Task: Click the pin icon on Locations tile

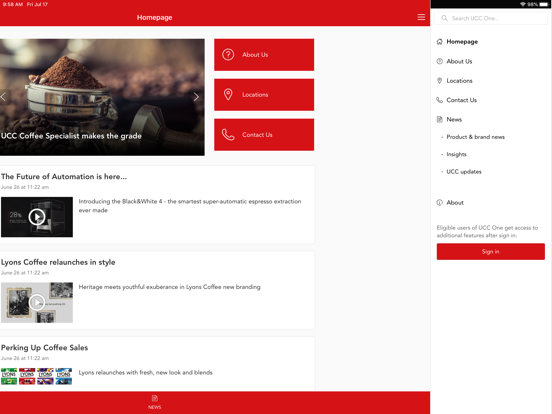Action: click(228, 95)
